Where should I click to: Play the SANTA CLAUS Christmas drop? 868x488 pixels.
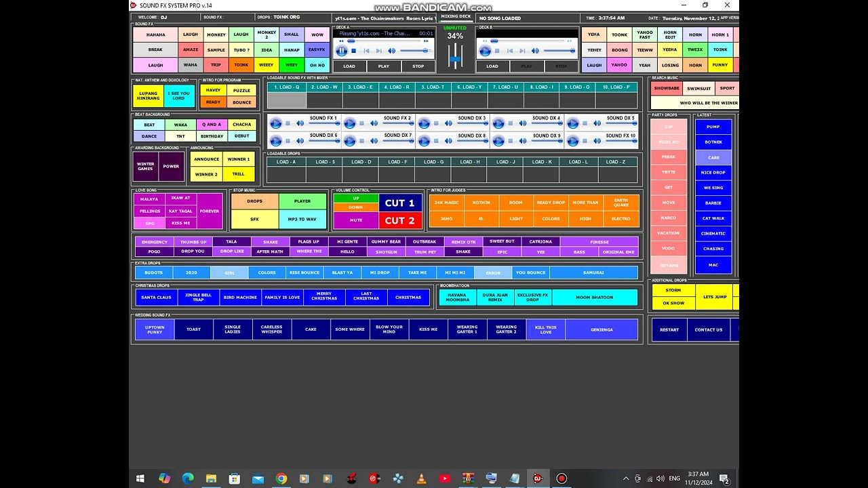[x=156, y=297]
